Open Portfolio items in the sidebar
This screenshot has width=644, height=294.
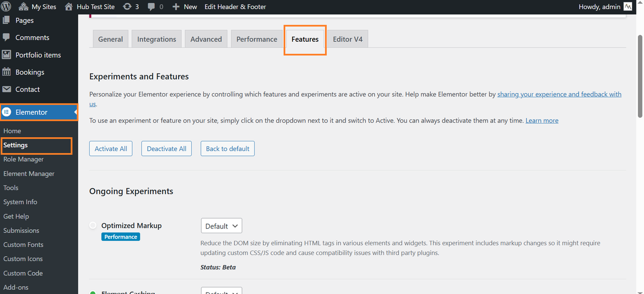39,55
